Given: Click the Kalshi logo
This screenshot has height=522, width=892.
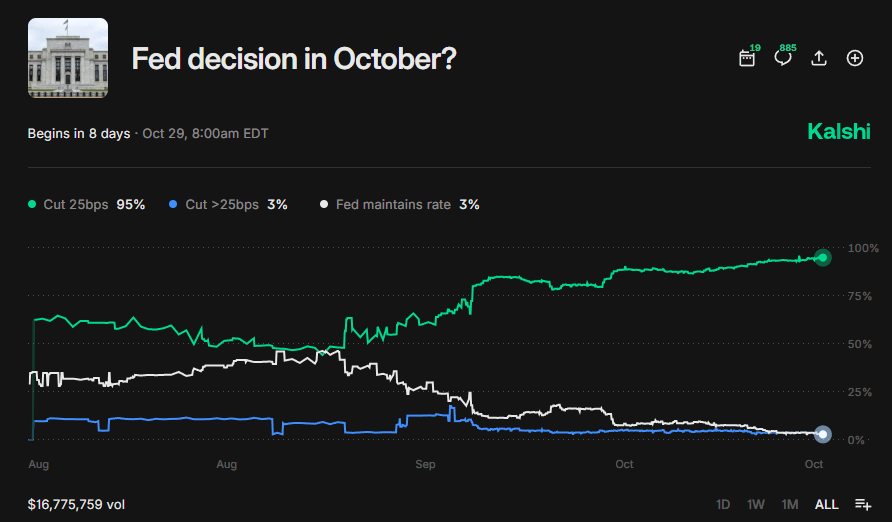Looking at the screenshot, I should click(838, 132).
